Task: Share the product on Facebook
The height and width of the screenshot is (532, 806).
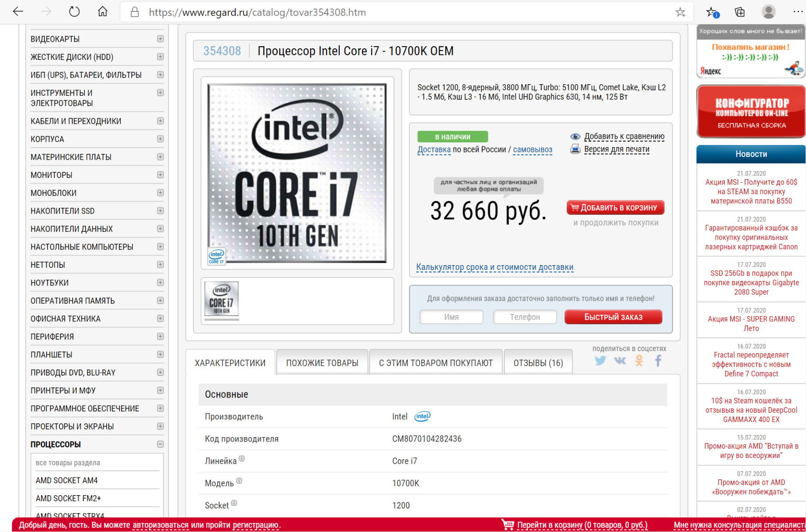Action: tap(658, 361)
